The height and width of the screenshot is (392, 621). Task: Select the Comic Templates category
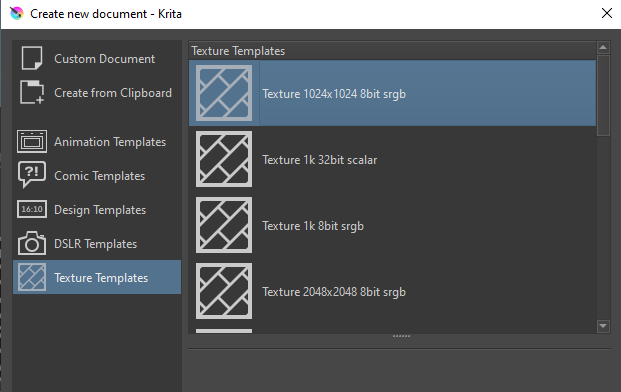pyautogui.click(x=97, y=175)
